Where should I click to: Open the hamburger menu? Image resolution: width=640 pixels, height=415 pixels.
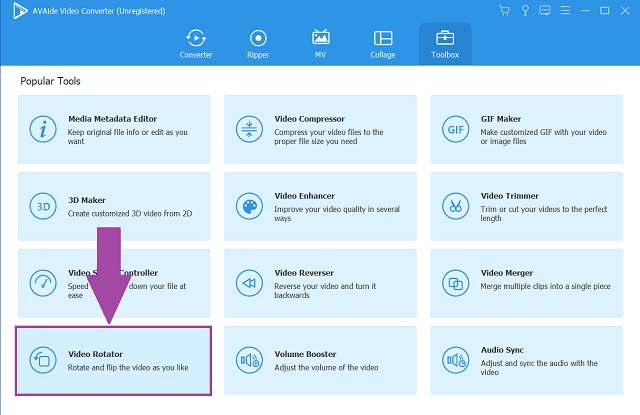coord(565,10)
